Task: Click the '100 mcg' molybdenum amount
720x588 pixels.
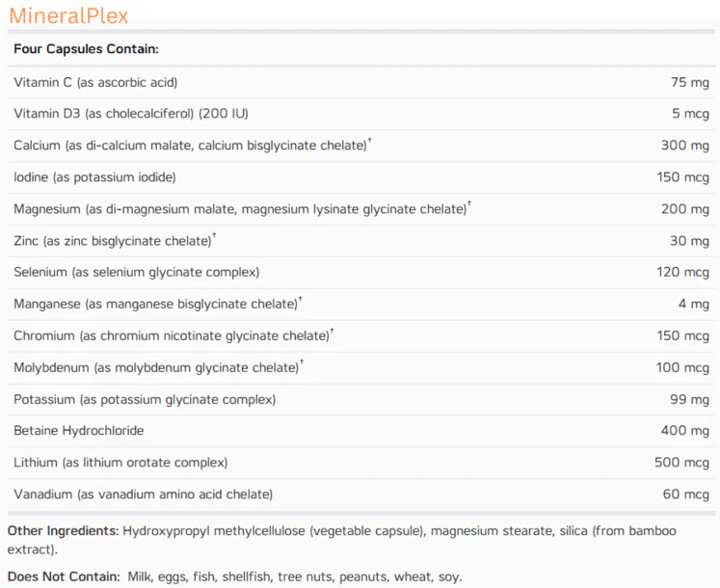Action: tap(682, 367)
